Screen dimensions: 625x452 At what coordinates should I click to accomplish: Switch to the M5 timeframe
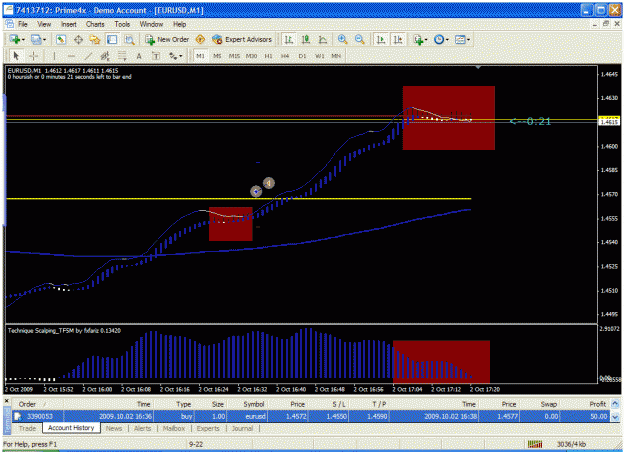coord(217,56)
